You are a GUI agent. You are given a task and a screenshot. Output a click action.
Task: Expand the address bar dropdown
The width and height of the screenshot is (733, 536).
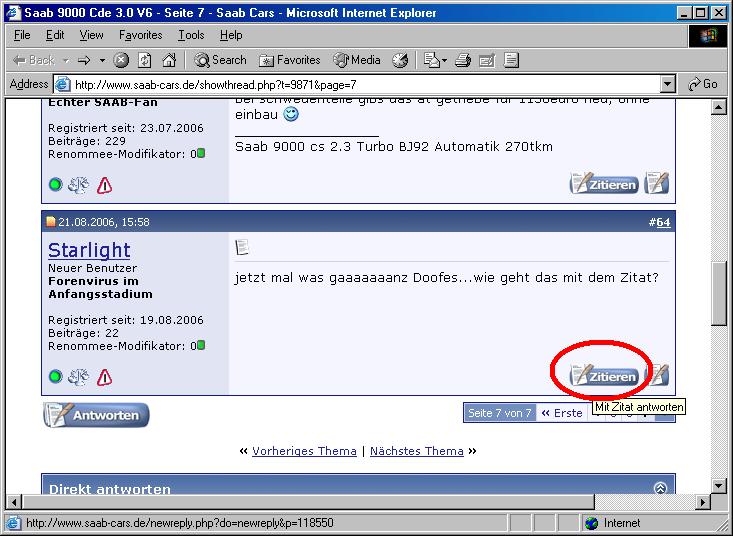click(x=668, y=85)
